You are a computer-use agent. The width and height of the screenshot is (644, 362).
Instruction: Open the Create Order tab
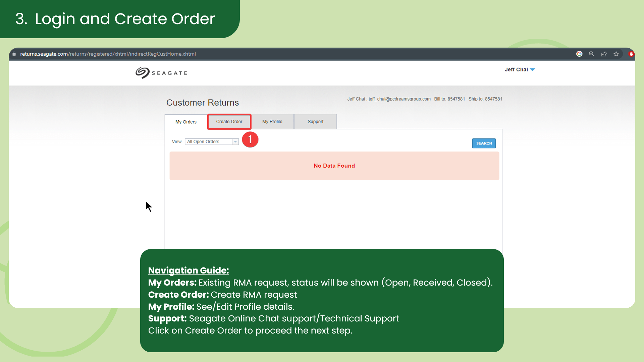coord(229,121)
